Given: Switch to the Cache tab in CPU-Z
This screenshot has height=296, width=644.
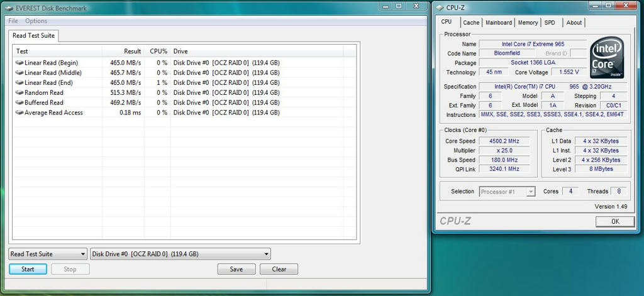Looking at the screenshot, I should tap(471, 23).
